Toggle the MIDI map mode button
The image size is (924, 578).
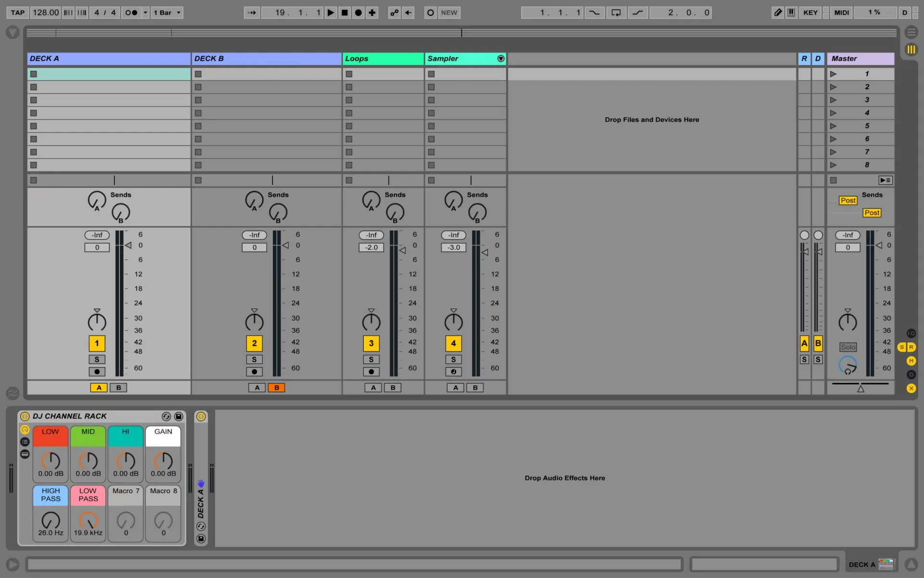pyautogui.click(x=842, y=13)
